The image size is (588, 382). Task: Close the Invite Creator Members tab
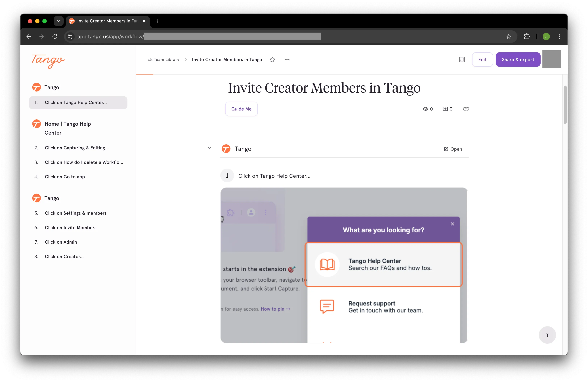144,21
